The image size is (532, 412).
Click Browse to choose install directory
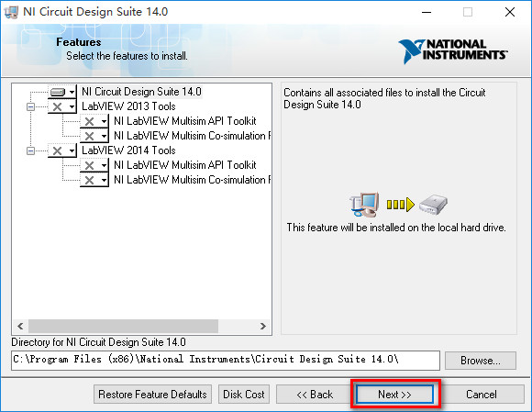481,361
